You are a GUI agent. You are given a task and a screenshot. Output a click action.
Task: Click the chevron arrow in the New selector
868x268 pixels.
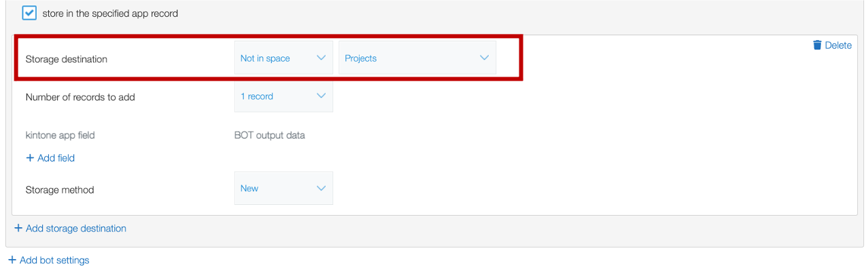click(x=322, y=188)
